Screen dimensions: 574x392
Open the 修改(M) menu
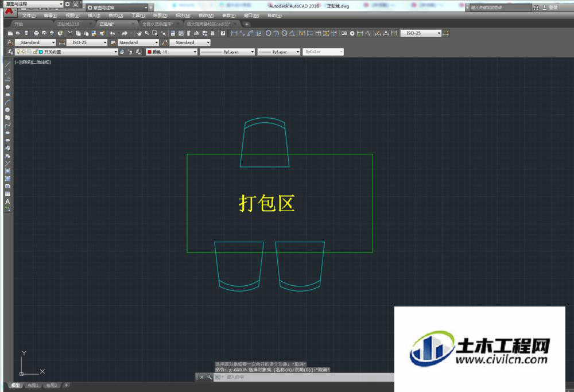tap(206, 15)
